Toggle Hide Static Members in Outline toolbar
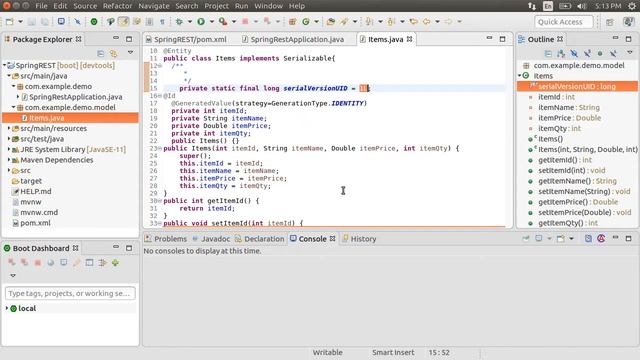 pos(587,53)
